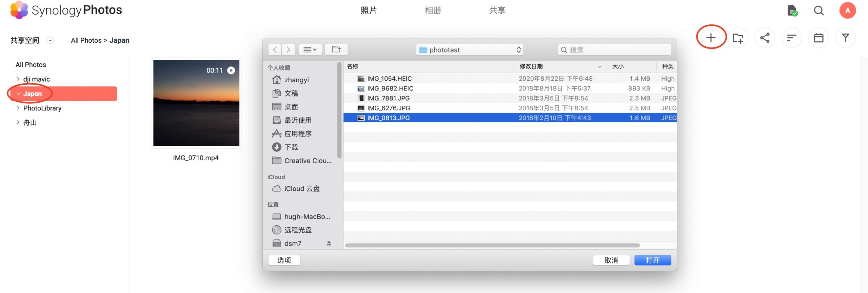Collapse the Japan folder
The width and height of the screenshot is (868, 293).
18,93
